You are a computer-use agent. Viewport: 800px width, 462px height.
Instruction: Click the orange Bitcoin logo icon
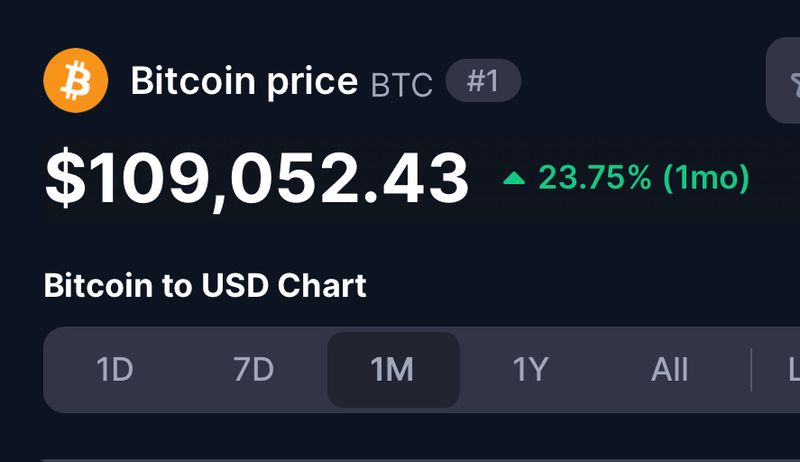click(x=75, y=81)
